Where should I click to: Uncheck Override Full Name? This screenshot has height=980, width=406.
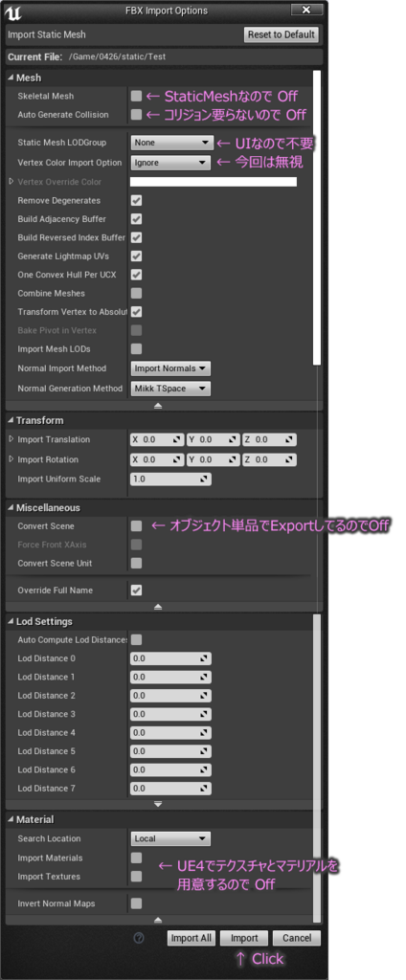click(136, 590)
